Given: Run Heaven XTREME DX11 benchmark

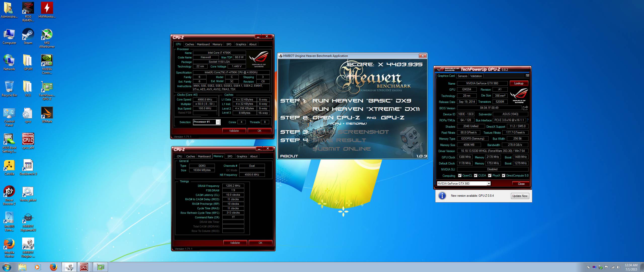Looking at the screenshot, I should click(366, 109).
